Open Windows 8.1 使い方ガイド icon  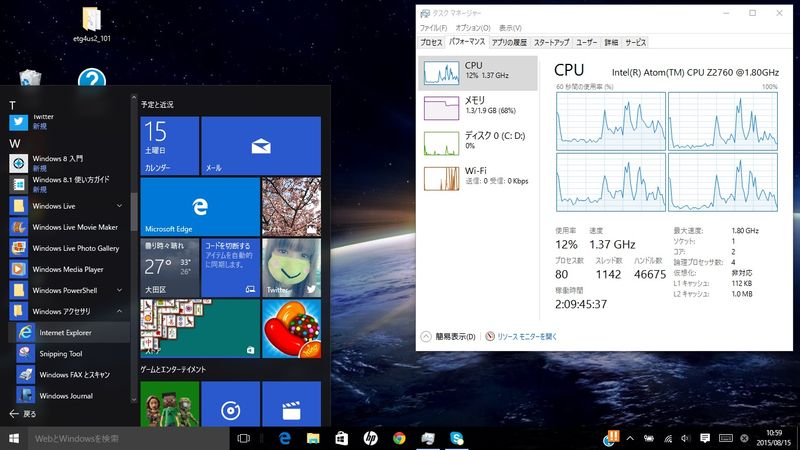[19, 184]
